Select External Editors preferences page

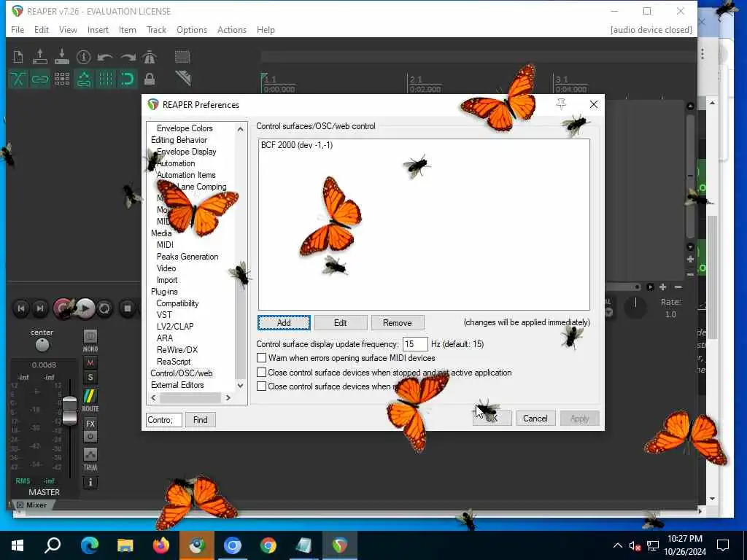click(177, 385)
